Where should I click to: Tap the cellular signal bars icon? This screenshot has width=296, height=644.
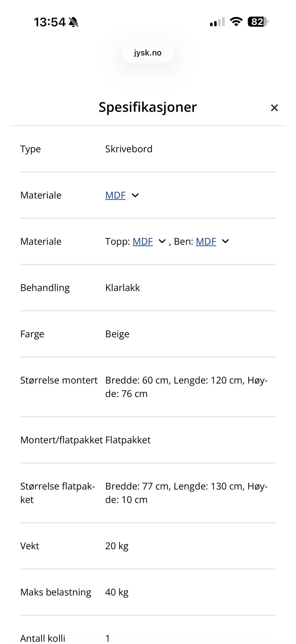click(217, 22)
